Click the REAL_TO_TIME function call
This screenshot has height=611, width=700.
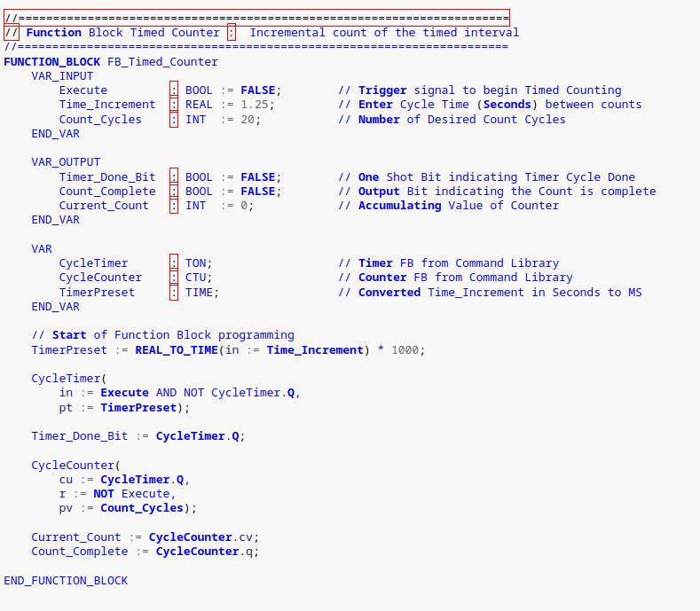(x=177, y=350)
